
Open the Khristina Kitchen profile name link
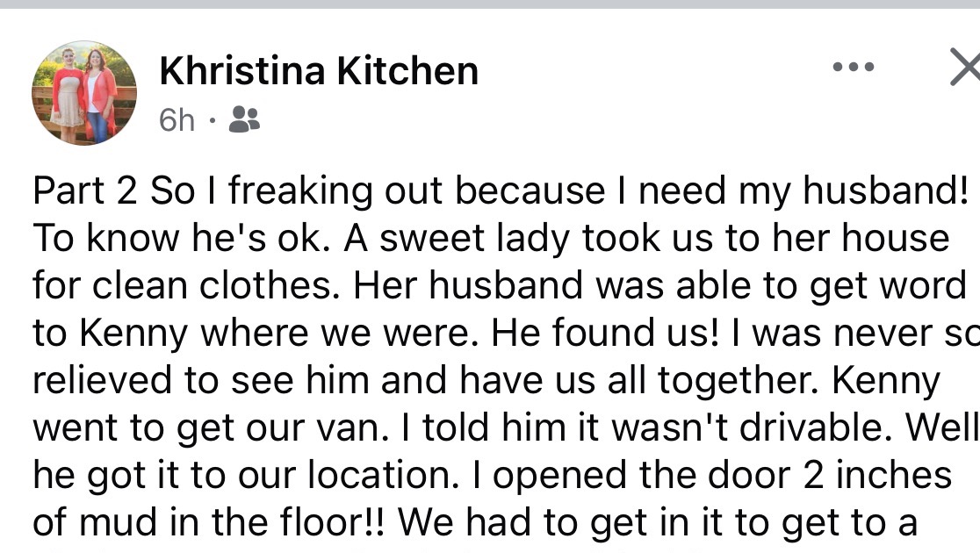tap(319, 70)
